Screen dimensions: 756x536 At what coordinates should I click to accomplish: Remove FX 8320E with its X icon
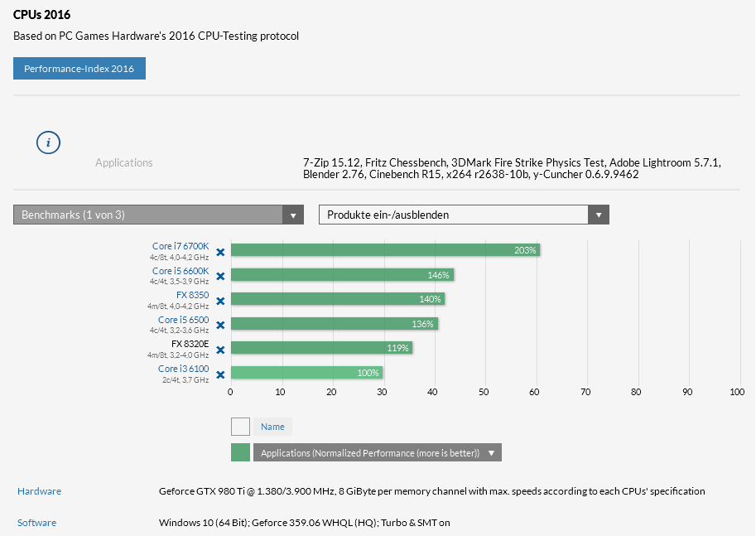(x=220, y=350)
